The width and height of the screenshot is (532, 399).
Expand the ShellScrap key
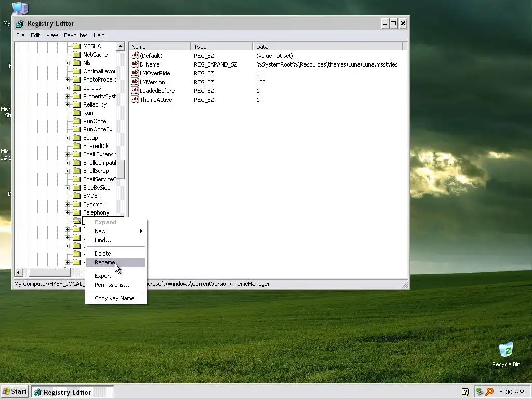pos(67,171)
